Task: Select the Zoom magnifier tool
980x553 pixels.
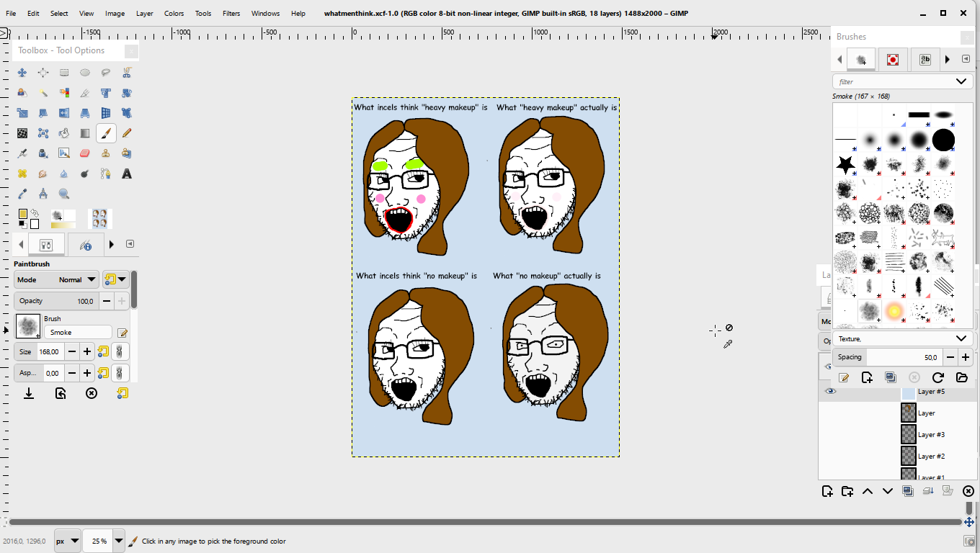Action: 64,194
